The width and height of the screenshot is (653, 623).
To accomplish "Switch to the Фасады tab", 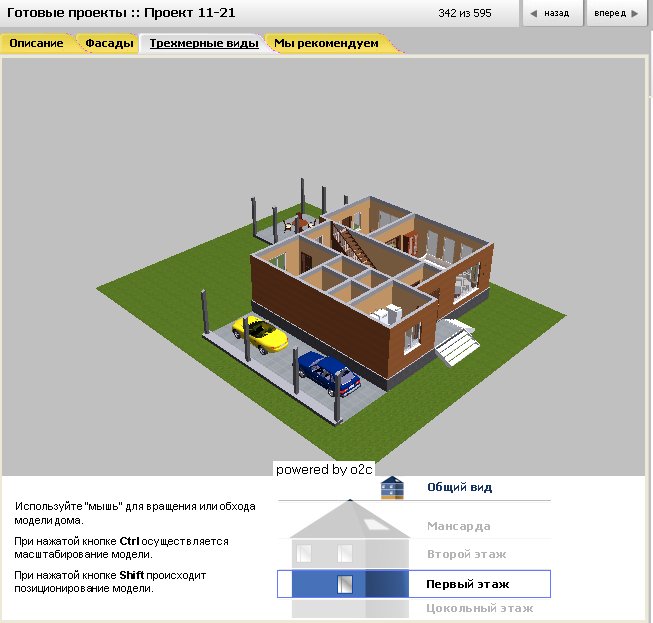I will 109,44.
